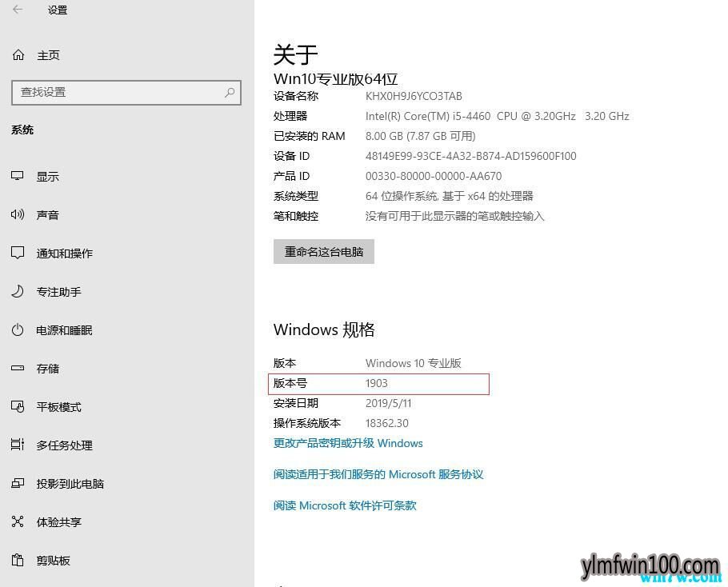Select 显示 in the sidebar
This screenshot has width=728, height=587.
tap(48, 176)
